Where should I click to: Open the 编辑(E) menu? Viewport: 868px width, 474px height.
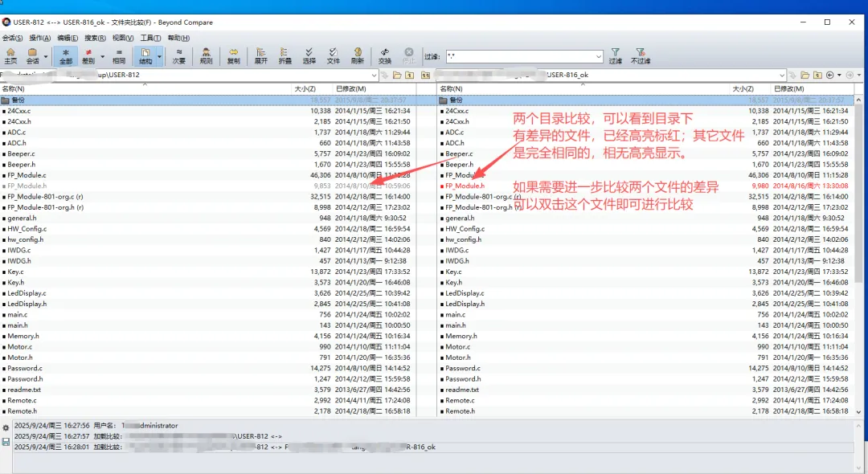(x=68, y=39)
